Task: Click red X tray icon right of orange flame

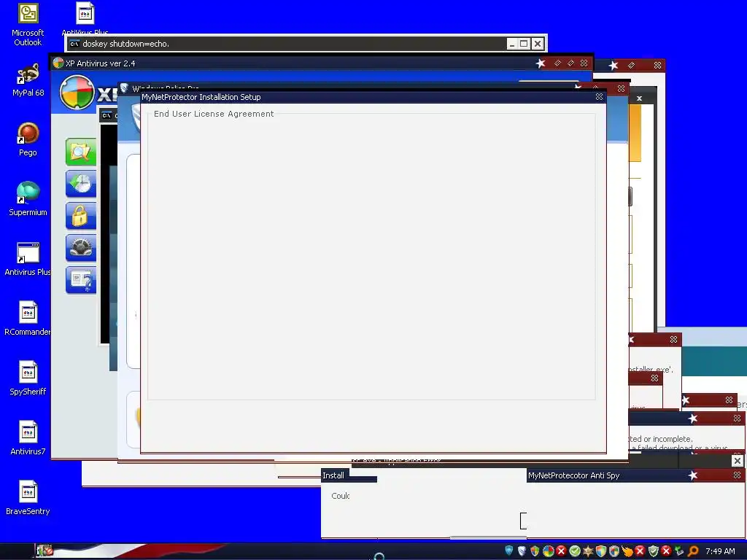Action: click(640, 551)
